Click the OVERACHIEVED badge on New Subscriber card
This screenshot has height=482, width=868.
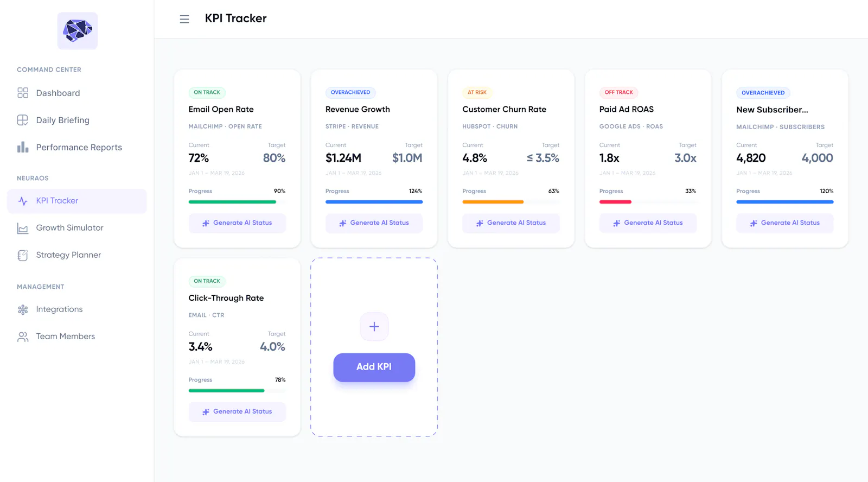click(763, 93)
